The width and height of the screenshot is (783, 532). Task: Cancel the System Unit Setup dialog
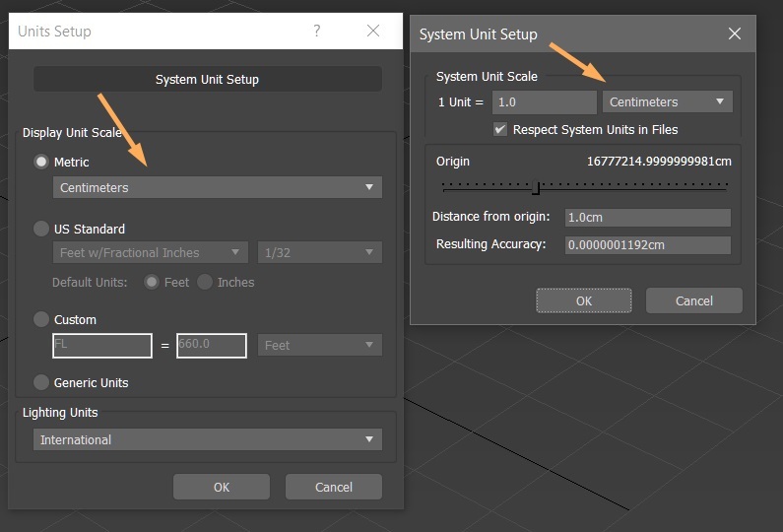(x=693, y=300)
